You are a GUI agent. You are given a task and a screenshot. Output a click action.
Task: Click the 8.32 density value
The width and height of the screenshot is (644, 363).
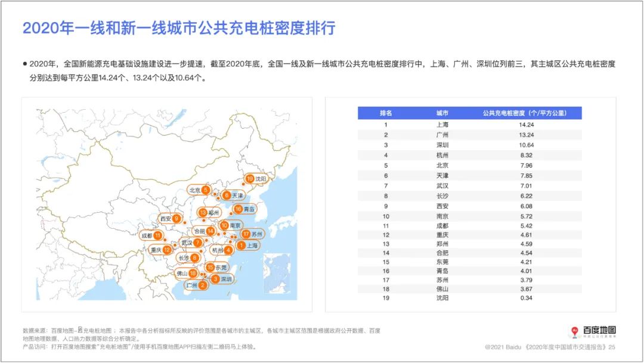(526, 155)
